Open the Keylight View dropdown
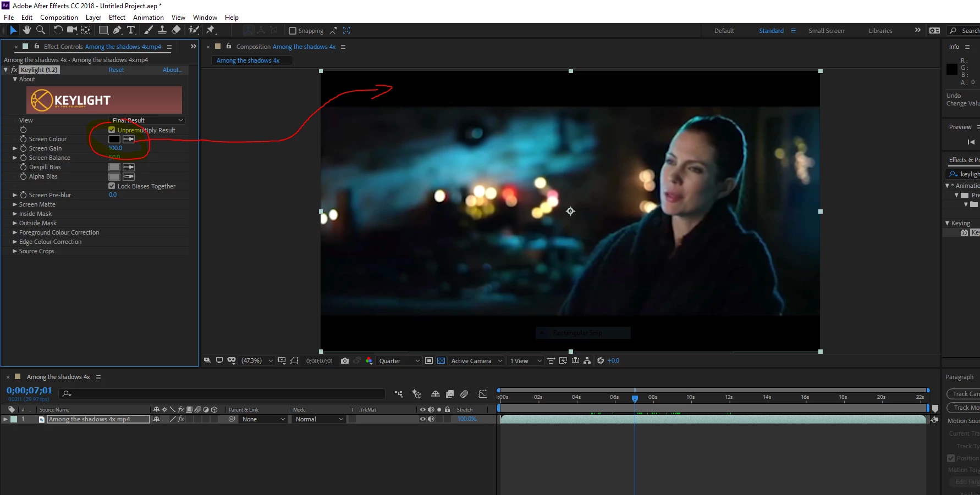 click(x=147, y=120)
